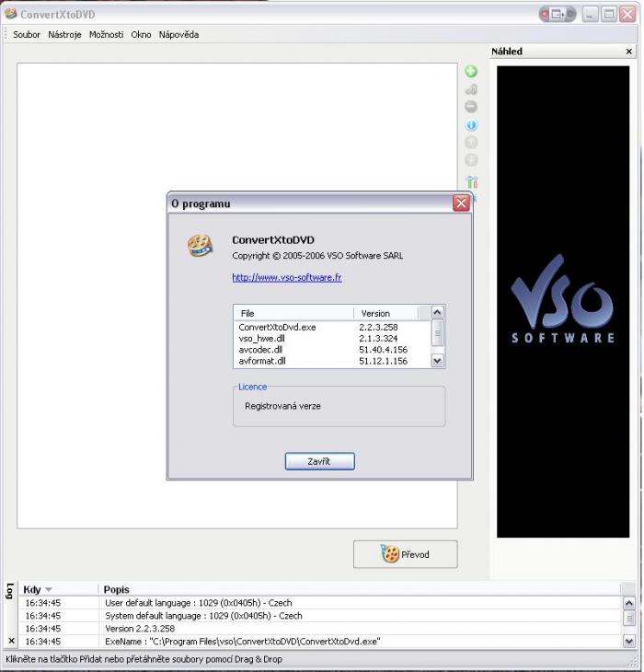Click the Převod convert button
Image resolution: width=644 pixels, height=672 pixels.
[405, 554]
